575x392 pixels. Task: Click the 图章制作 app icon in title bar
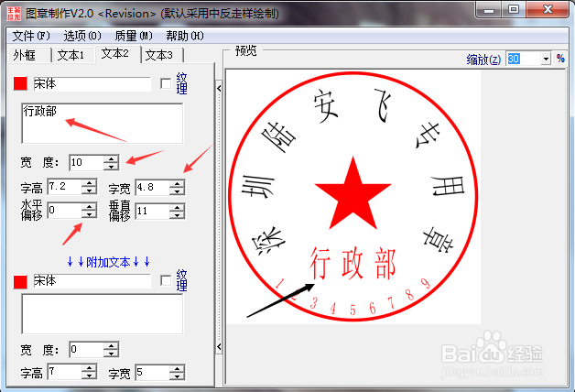tap(14, 13)
